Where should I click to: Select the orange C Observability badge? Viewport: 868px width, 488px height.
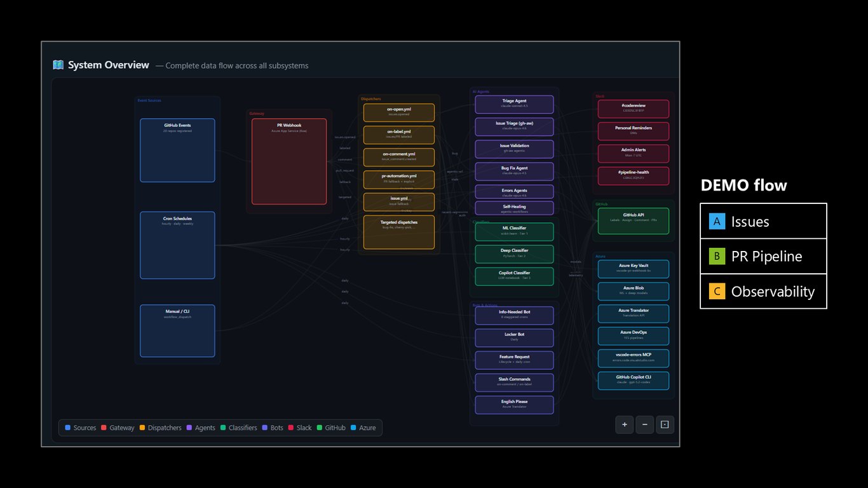(717, 292)
